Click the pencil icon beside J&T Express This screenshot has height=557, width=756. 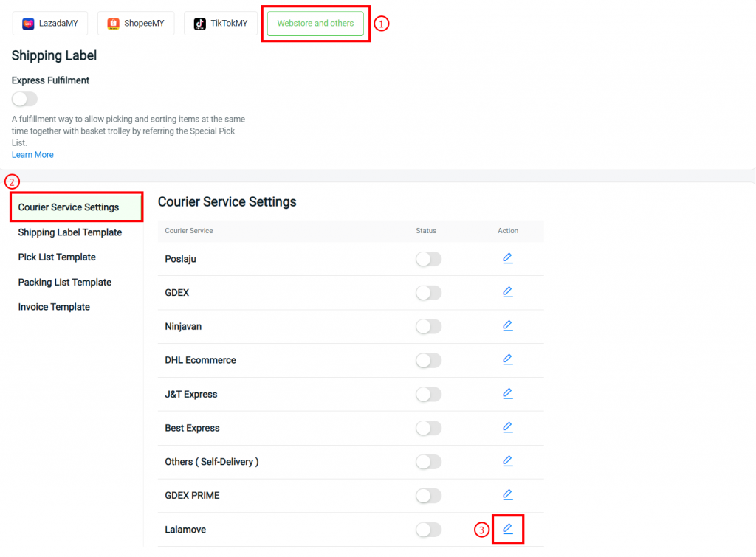pyautogui.click(x=507, y=393)
